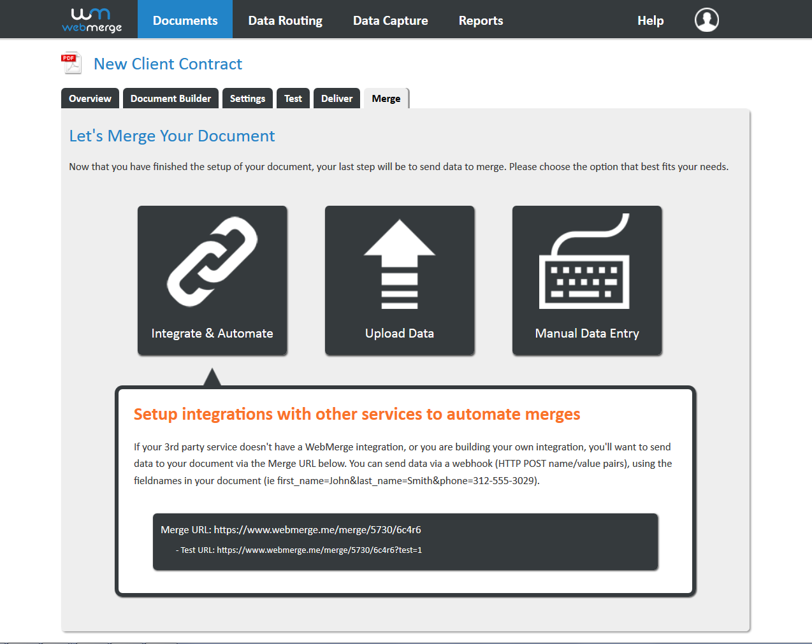Open the user profile avatar icon

click(x=706, y=20)
